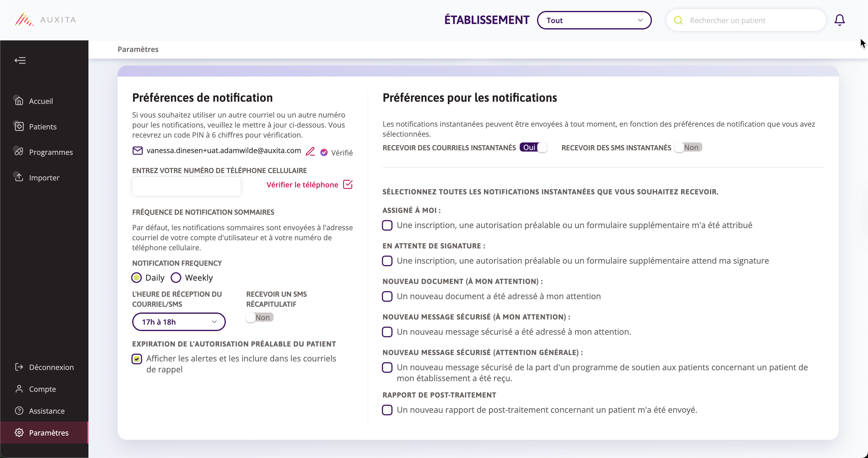Click the Importer upload icon
The height and width of the screenshot is (458, 868).
[x=19, y=177]
